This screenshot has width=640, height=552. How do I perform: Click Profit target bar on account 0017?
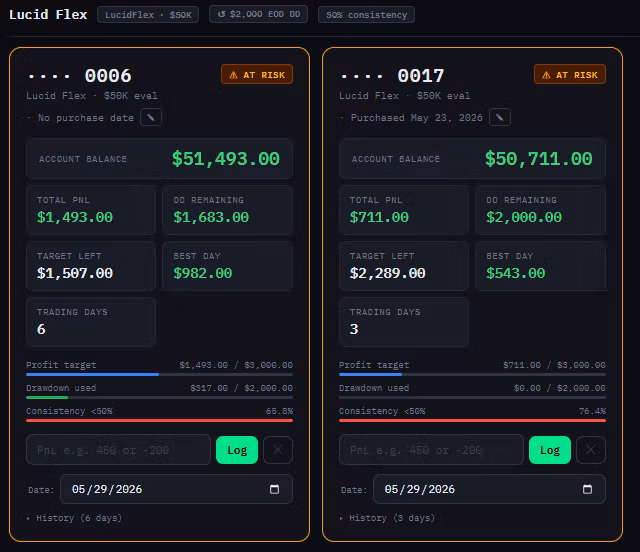pyautogui.click(x=472, y=374)
